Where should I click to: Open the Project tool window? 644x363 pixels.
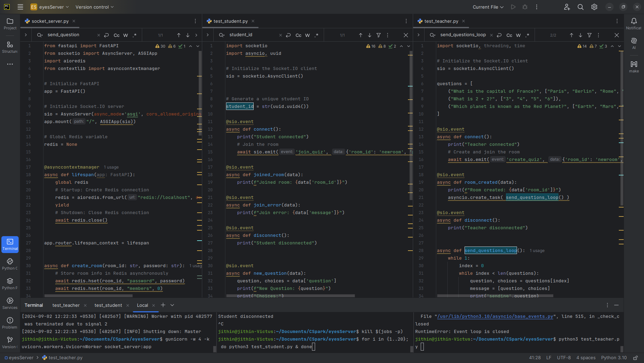[10, 24]
